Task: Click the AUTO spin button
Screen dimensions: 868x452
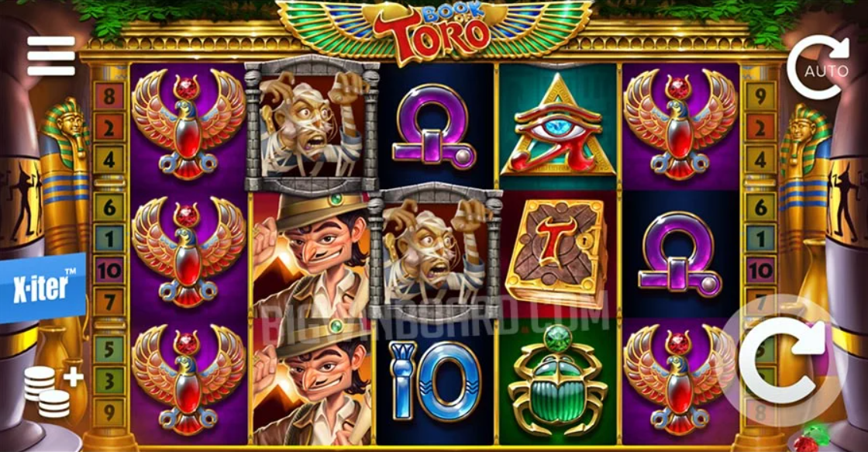Action: pos(818,67)
